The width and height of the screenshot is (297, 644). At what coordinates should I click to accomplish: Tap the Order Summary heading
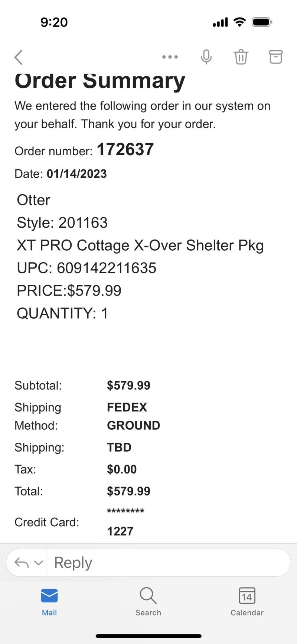pyautogui.click(x=100, y=81)
